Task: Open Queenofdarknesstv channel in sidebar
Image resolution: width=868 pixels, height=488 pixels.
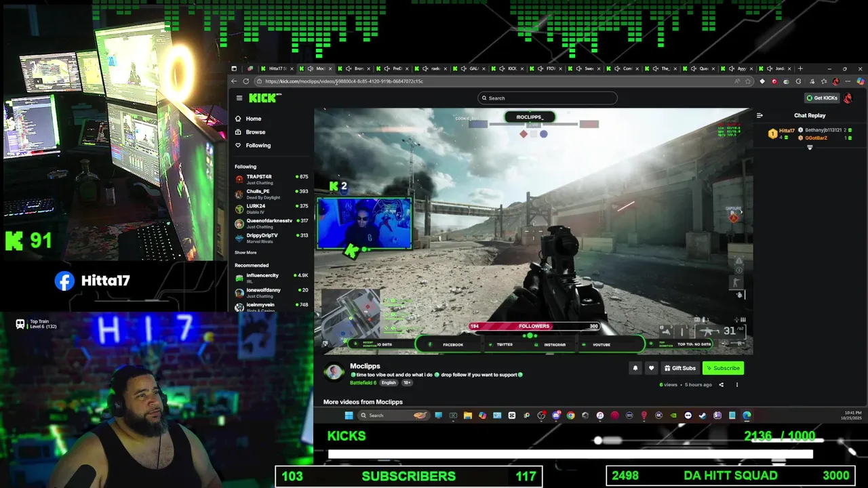Action: click(271, 223)
